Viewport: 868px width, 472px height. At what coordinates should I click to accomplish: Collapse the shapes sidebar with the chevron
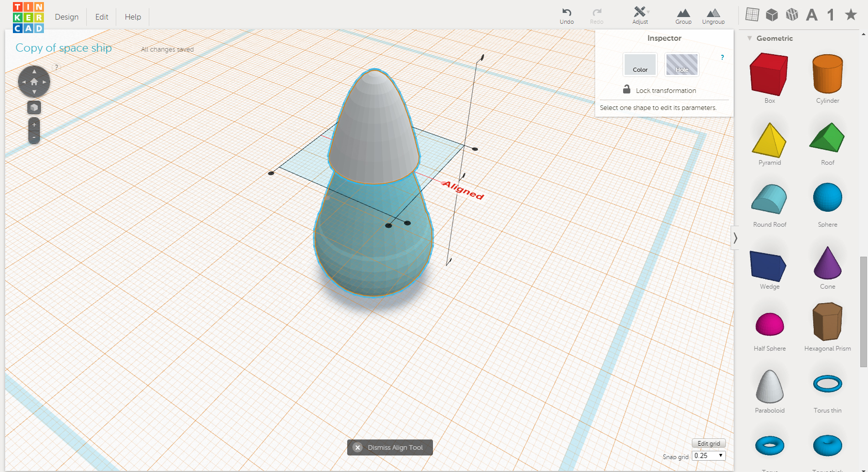pyautogui.click(x=735, y=238)
